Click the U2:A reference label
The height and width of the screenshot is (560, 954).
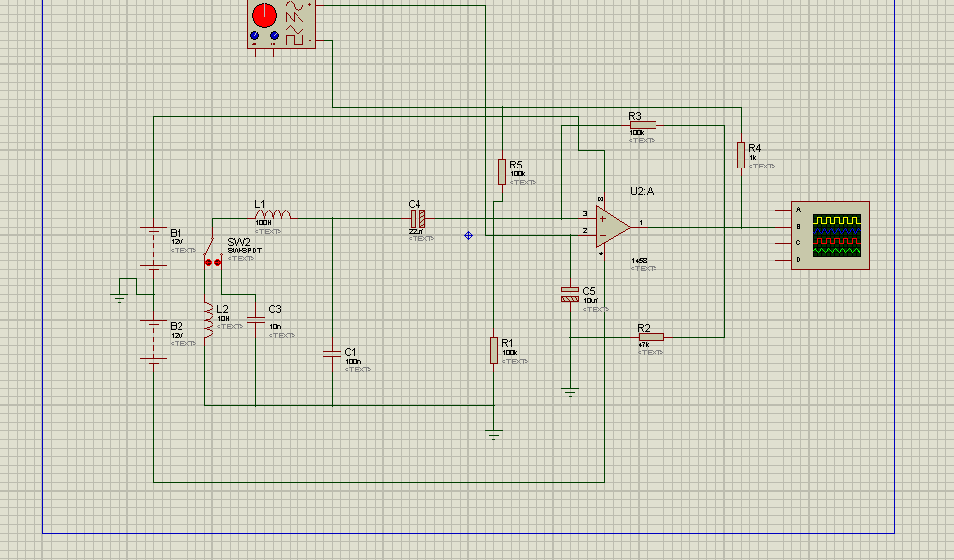pos(642,191)
